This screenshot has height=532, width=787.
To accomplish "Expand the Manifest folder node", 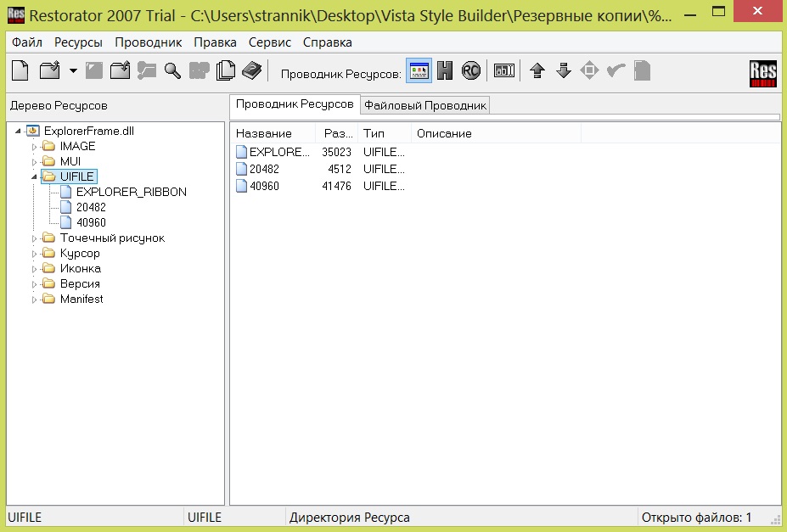I will pos(35,300).
